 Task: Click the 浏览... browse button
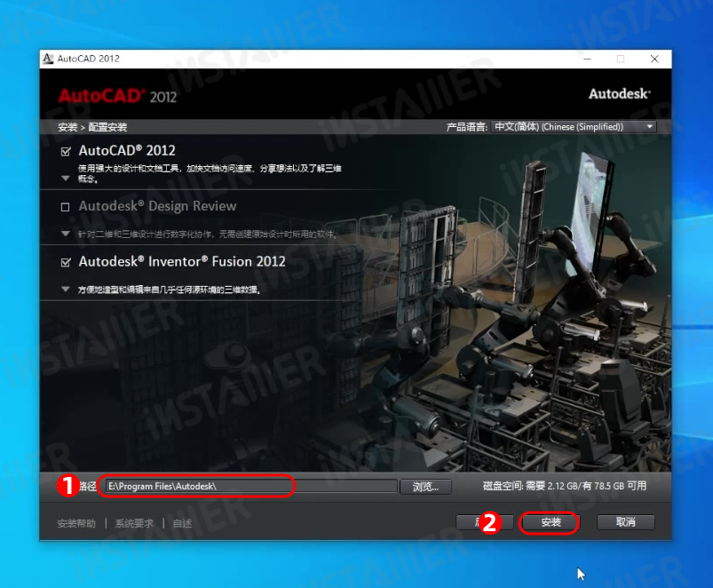tap(425, 487)
